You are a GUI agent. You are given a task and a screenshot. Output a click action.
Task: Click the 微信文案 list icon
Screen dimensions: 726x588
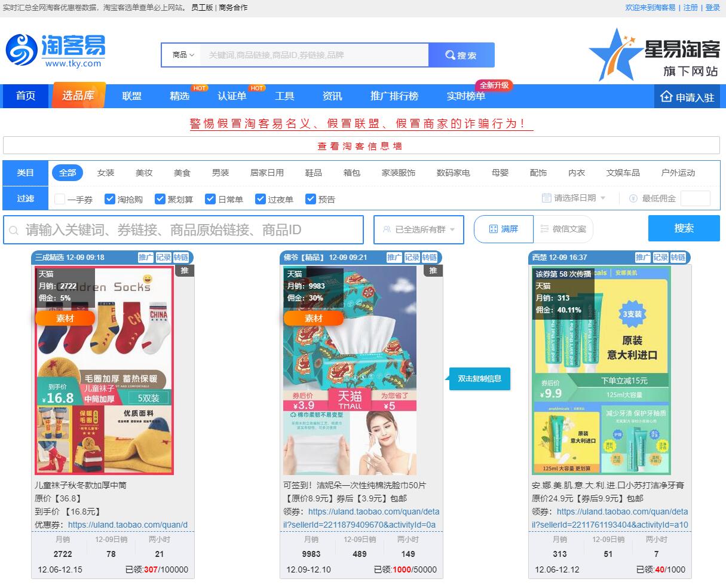point(544,229)
